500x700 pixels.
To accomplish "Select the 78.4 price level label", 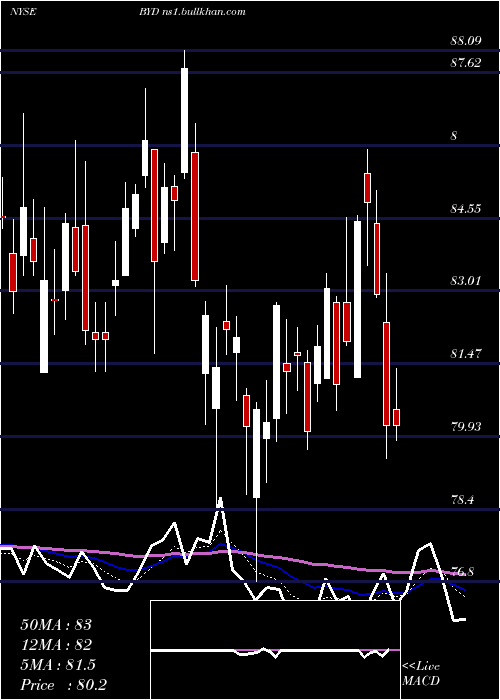I will click(462, 500).
